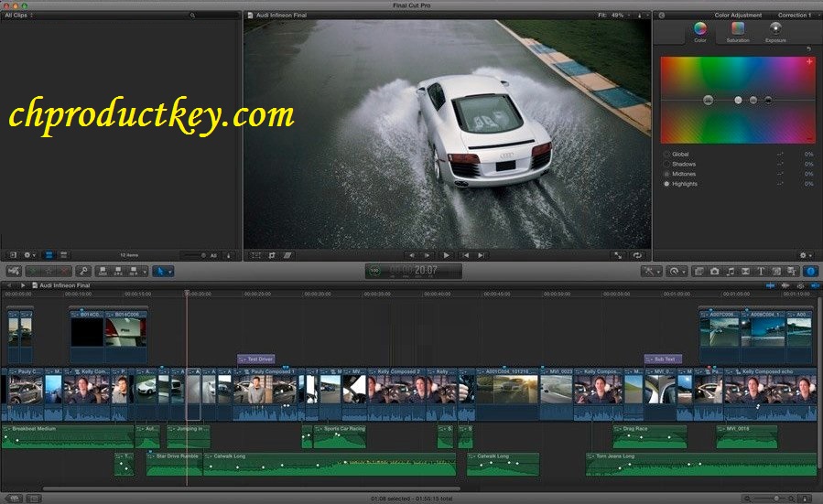Click the browser search field
Viewport: 823px width, 504px height.
[x=212, y=16]
